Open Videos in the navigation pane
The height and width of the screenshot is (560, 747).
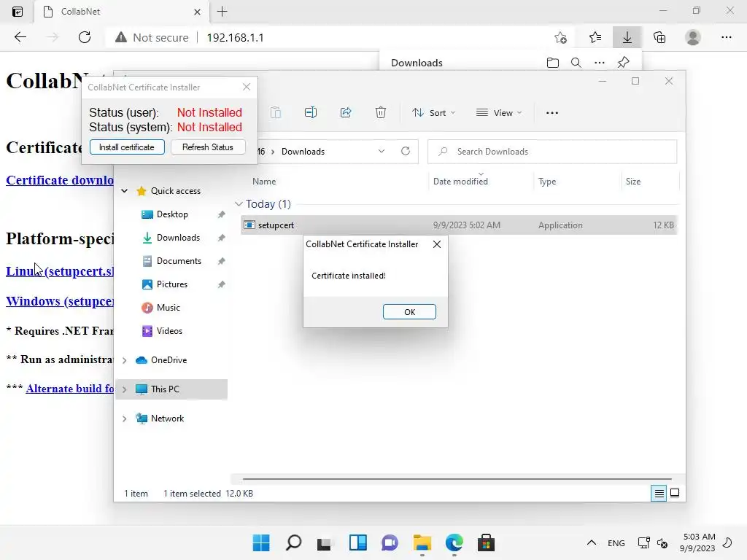tap(169, 331)
